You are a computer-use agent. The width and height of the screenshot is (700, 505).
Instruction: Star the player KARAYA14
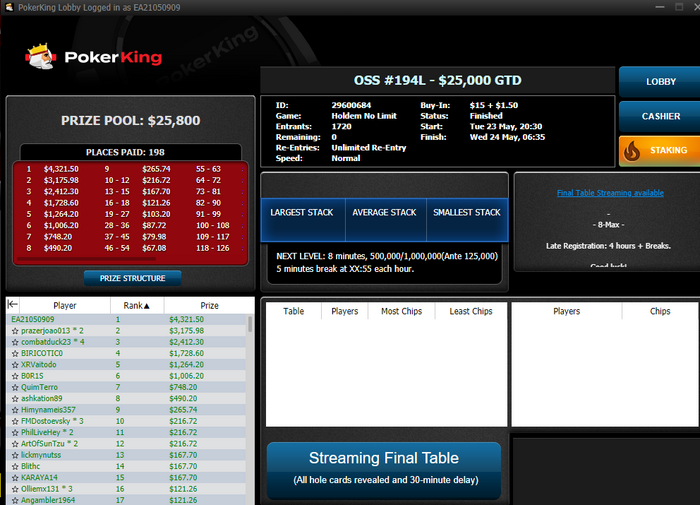coord(15,478)
